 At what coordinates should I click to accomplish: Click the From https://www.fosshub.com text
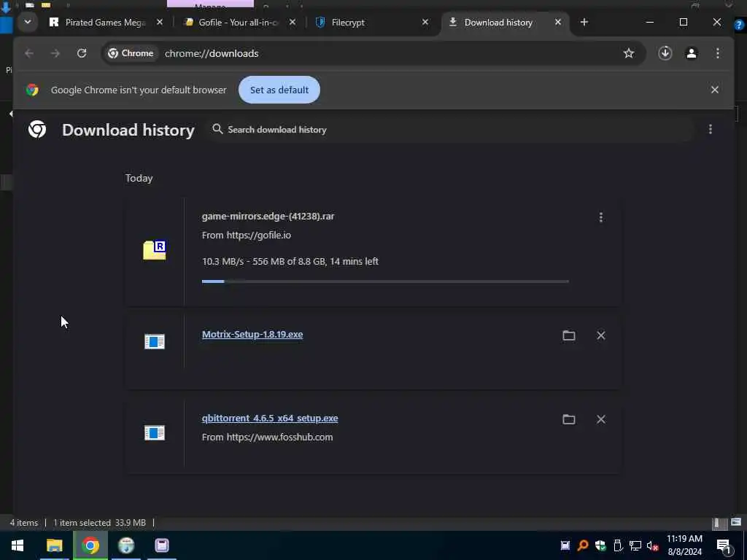(x=267, y=437)
